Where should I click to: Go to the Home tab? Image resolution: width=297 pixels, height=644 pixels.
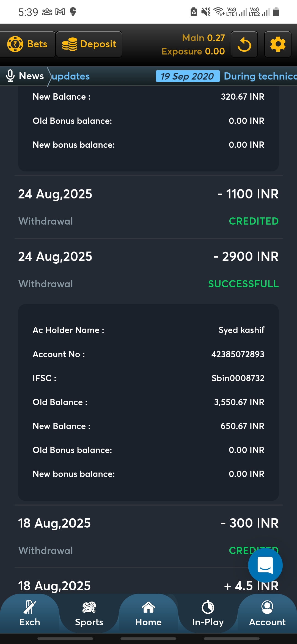tap(148, 613)
